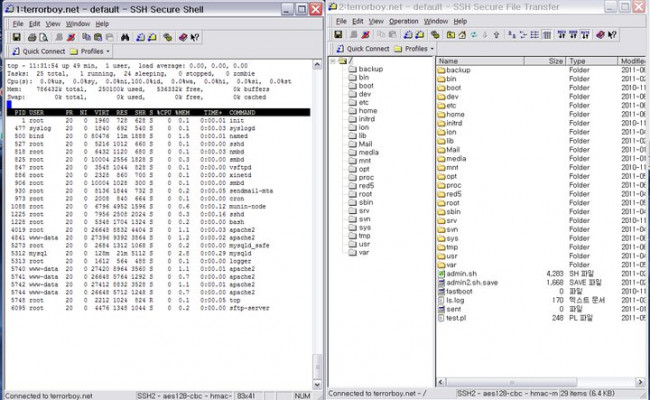650x400 pixels.
Task: Open Profiles dropdown in File Transfer window
Action: [414, 48]
